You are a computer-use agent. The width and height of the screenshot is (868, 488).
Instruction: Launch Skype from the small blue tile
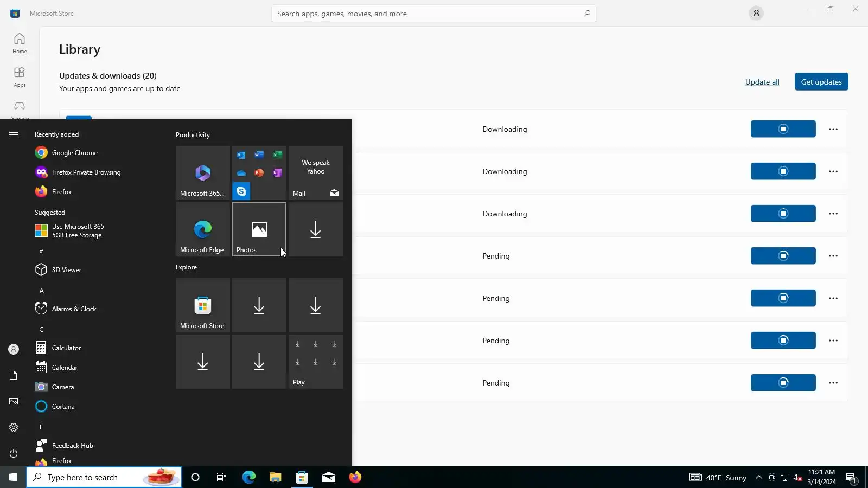(241, 191)
